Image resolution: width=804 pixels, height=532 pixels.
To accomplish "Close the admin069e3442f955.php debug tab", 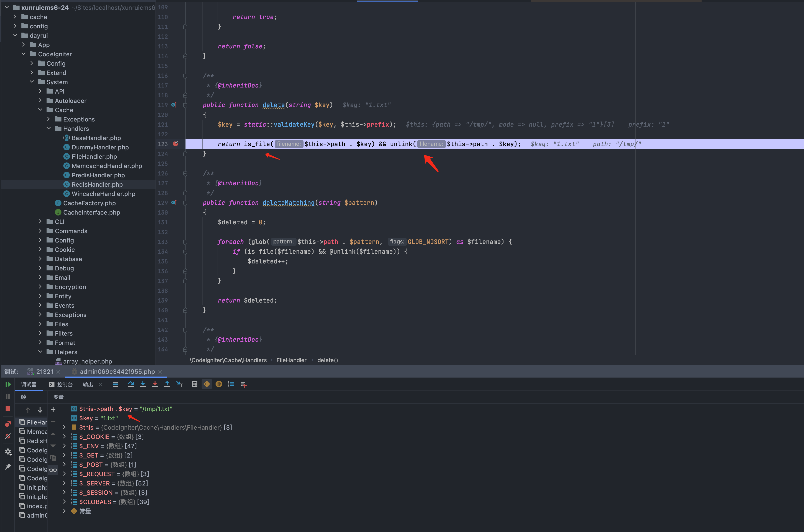I will point(160,372).
